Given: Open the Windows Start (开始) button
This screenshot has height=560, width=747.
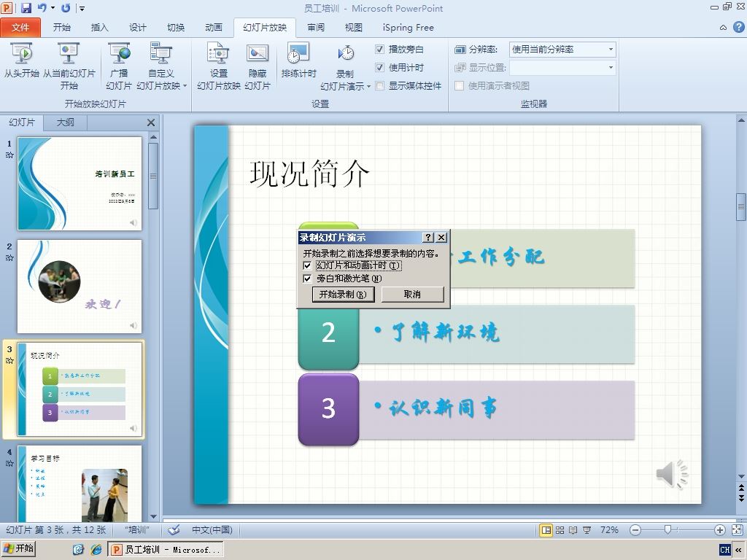Looking at the screenshot, I should pos(19,548).
